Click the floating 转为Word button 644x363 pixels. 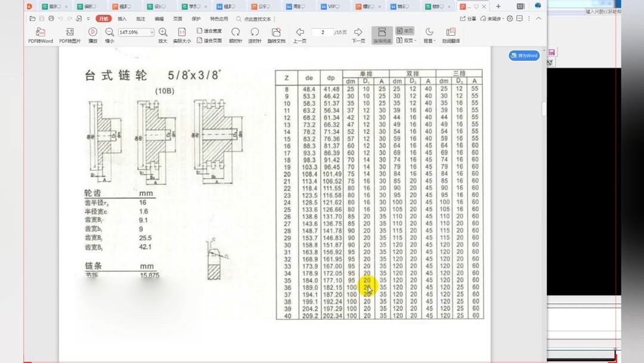click(x=523, y=56)
